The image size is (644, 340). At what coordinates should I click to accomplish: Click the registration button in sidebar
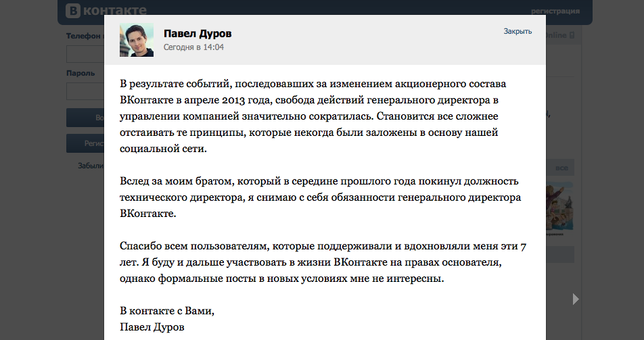click(85, 143)
